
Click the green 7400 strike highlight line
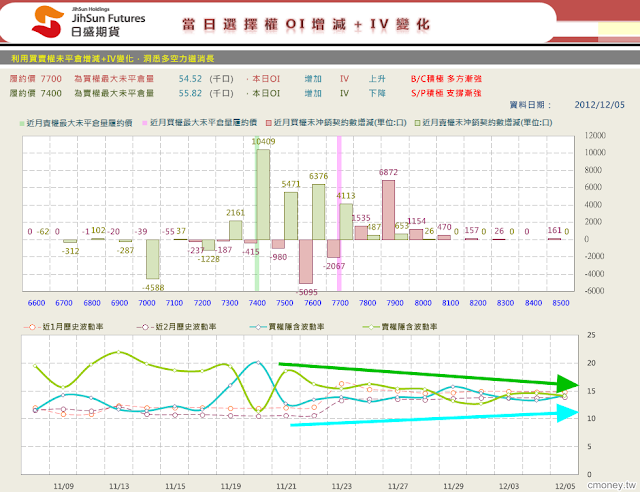point(257,214)
